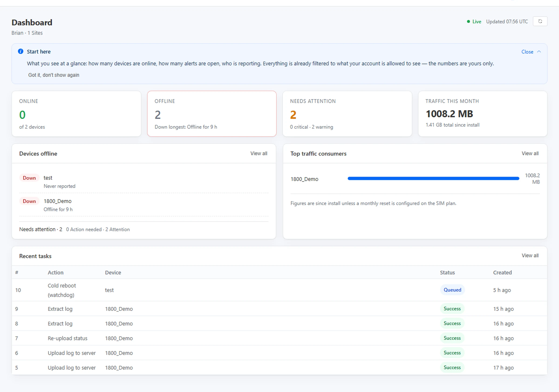Screen dimensions: 559x392
Task: View all in Recent tasks panel
Action: (x=530, y=256)
